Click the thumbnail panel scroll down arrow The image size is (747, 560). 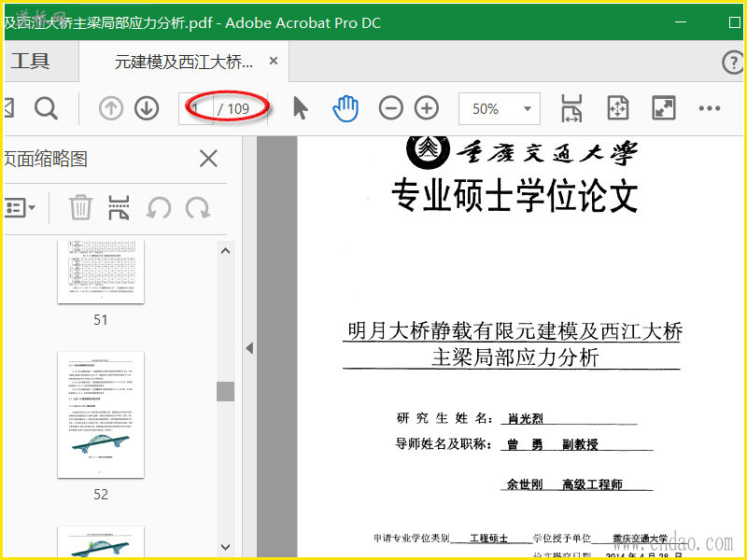click(x=226, y=547)
